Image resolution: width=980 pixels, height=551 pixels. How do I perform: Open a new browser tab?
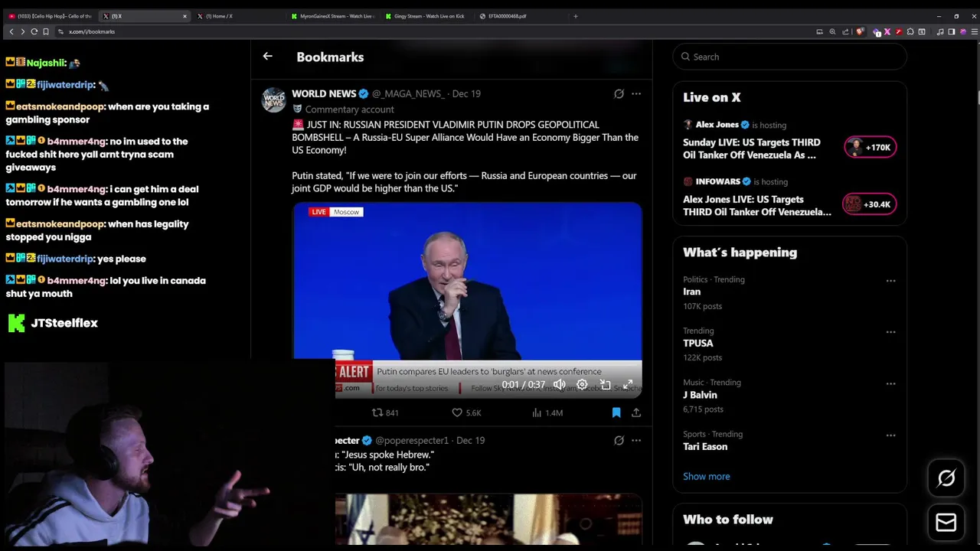point(576,16)
